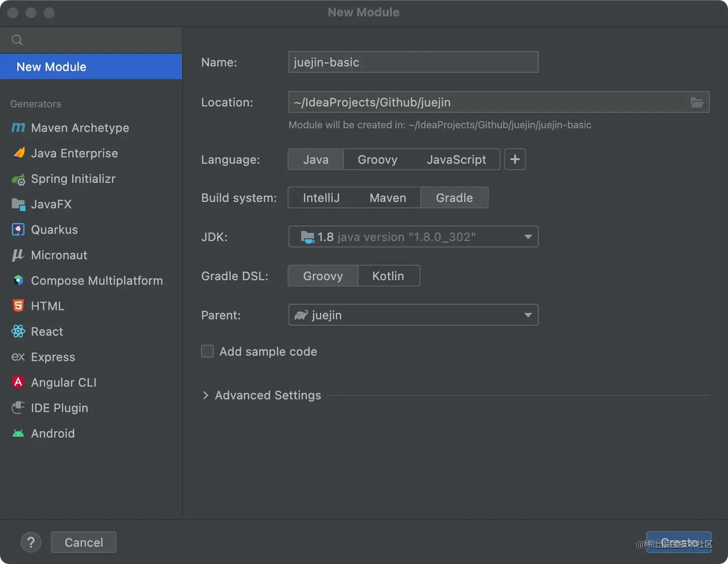Click the search magnifier icon
The image size is (728, 564).
[x=17, y=40]
